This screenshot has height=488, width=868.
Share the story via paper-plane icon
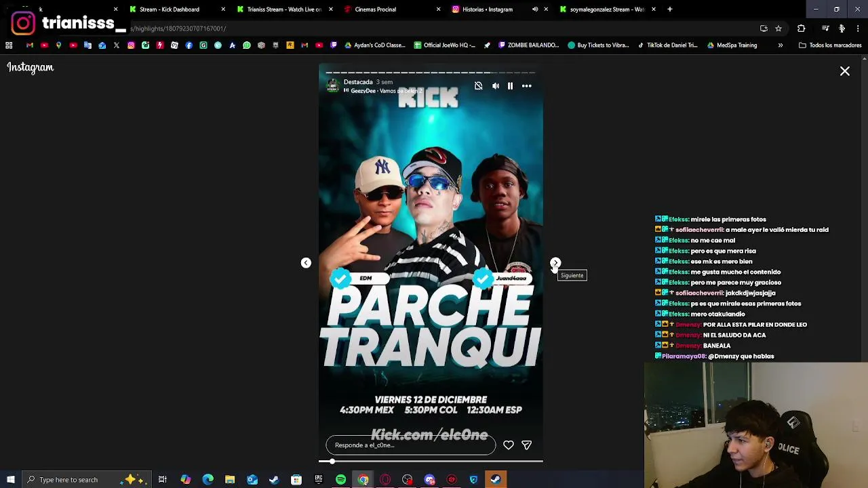click(526, 445)
